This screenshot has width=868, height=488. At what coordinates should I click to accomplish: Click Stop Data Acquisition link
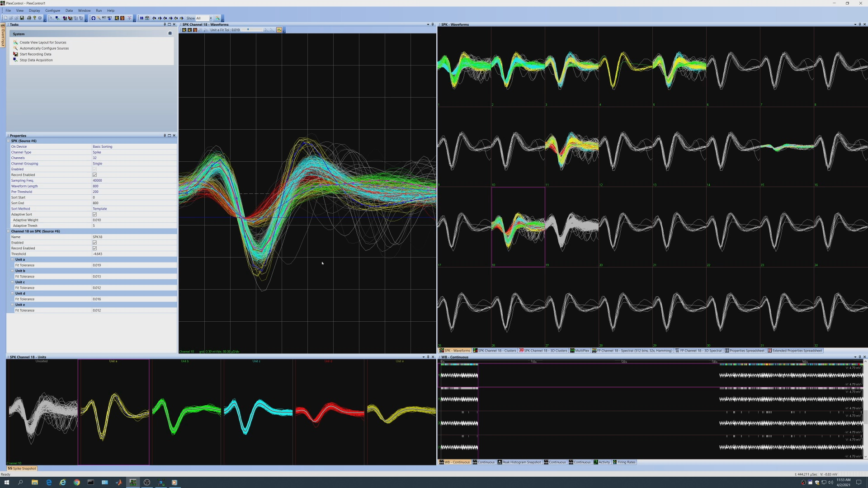point(36,60)
